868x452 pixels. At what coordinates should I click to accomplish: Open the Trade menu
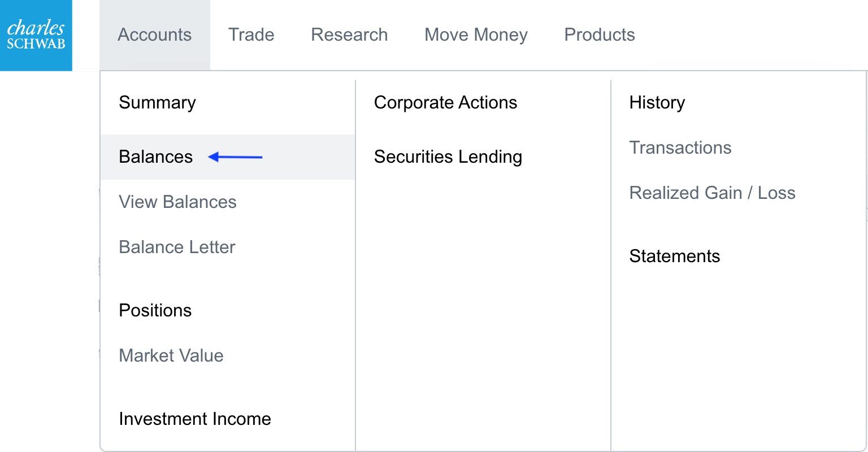coord(251,35)
